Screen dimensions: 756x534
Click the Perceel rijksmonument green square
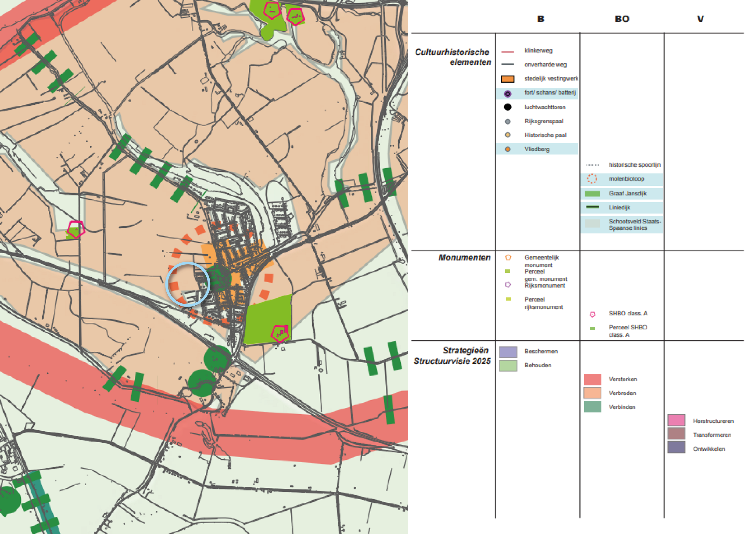[508, 299]
